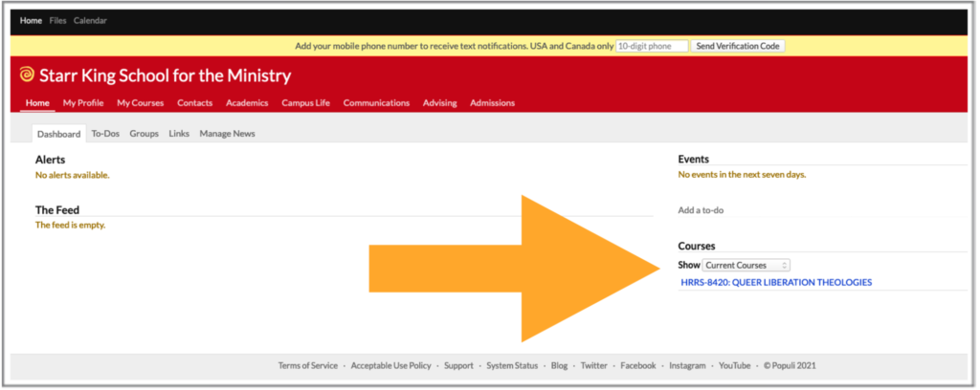
Task: Click the 10-digit phone input field
Action: [652, 46]
